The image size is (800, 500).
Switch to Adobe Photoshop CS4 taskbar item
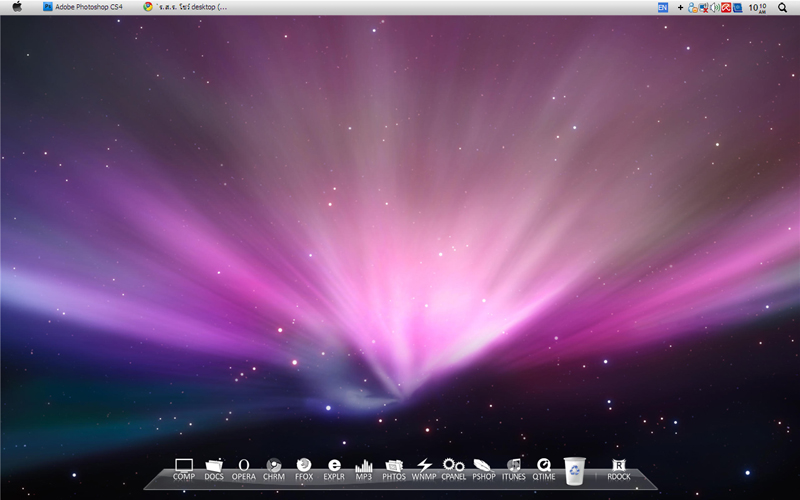pyautogui.click(x=83, y=7)
